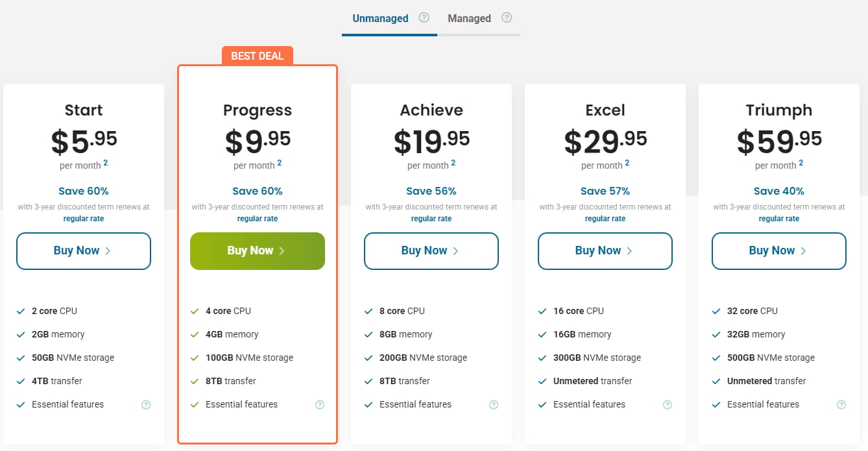
Task: Click footnote 2 beside Excel per month
Action: point(627,163)
